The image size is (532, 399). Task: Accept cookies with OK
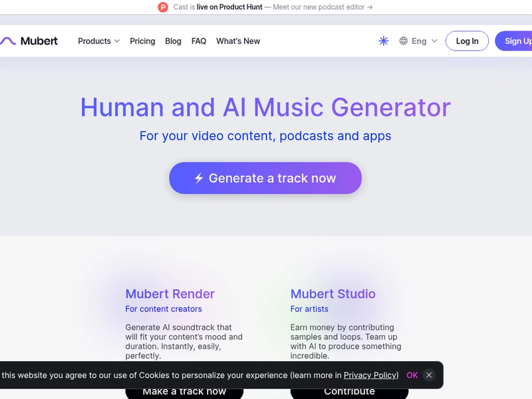[x=412, y=375]
